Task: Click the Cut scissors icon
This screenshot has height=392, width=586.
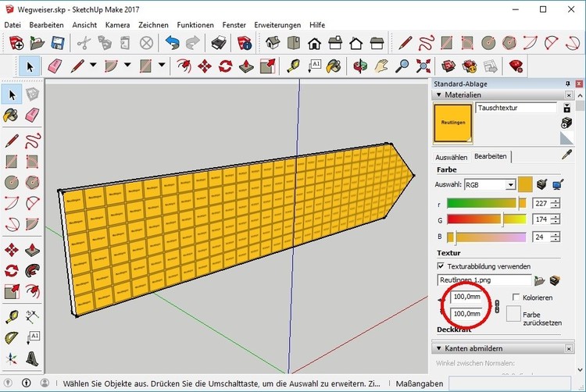Action: (84, 43)
